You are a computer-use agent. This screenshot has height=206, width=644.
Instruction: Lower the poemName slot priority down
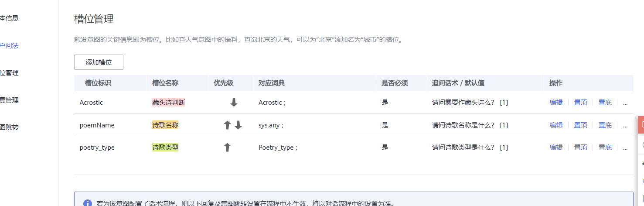point(238,125)
